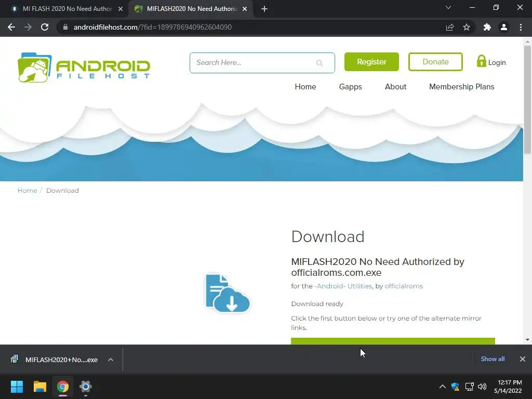This screenshot has width=532, height=399.
Task: Click the network tray icon
Action: point(469,387)
